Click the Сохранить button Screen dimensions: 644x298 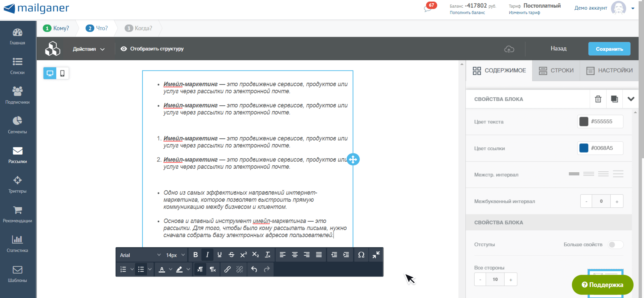click(x=609, y=49)
